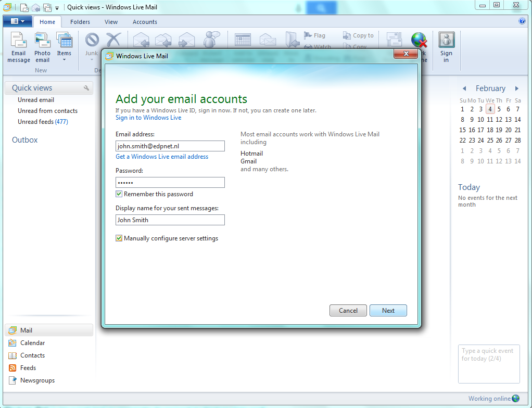Click the quick event text box
532x408 pixels.
coord(489,364)
